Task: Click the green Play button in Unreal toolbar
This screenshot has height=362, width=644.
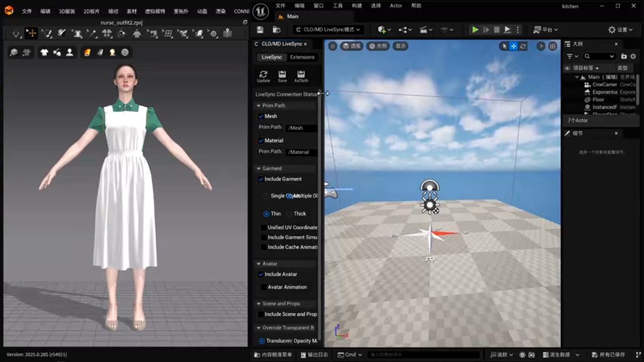Action: pos(474,30)
